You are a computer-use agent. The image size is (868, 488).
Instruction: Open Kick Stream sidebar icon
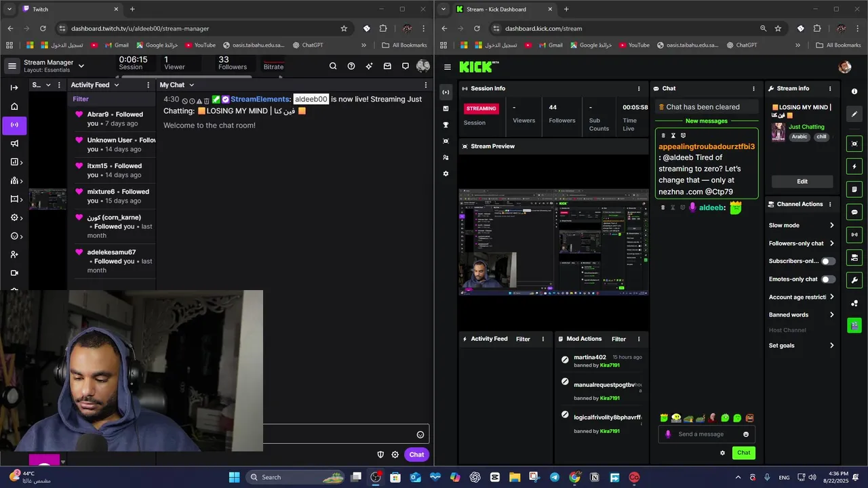(446, 92)
